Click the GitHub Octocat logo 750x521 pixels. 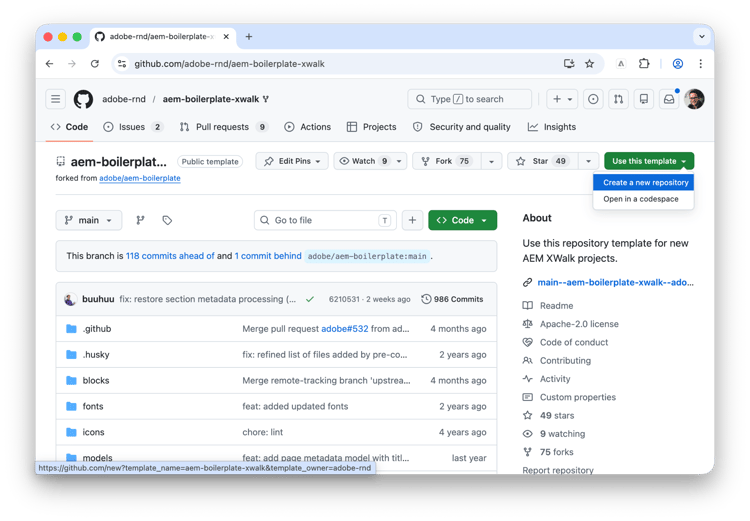(x=83, y=99)
